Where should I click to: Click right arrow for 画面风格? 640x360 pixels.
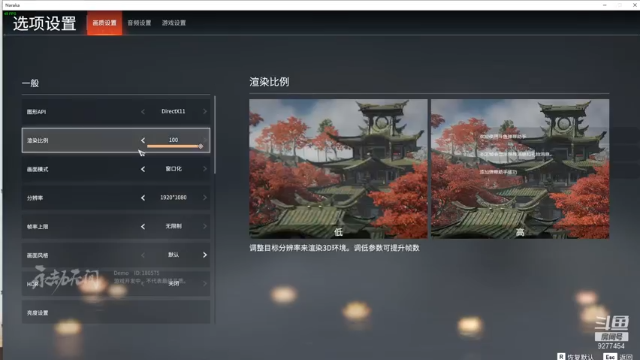pyautogui.click(x=204, y=255)
